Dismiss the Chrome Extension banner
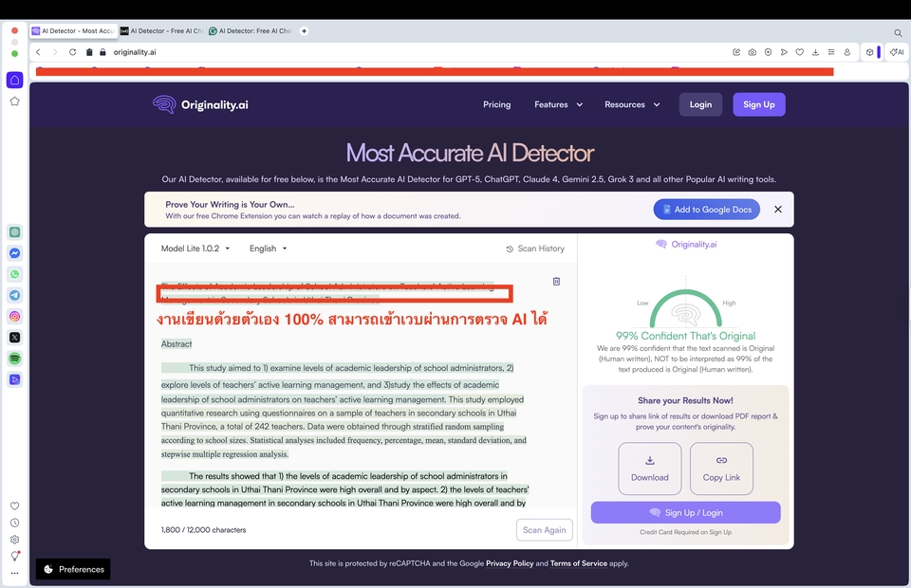Viewport: 911px width, 588px height. point(778,210)
